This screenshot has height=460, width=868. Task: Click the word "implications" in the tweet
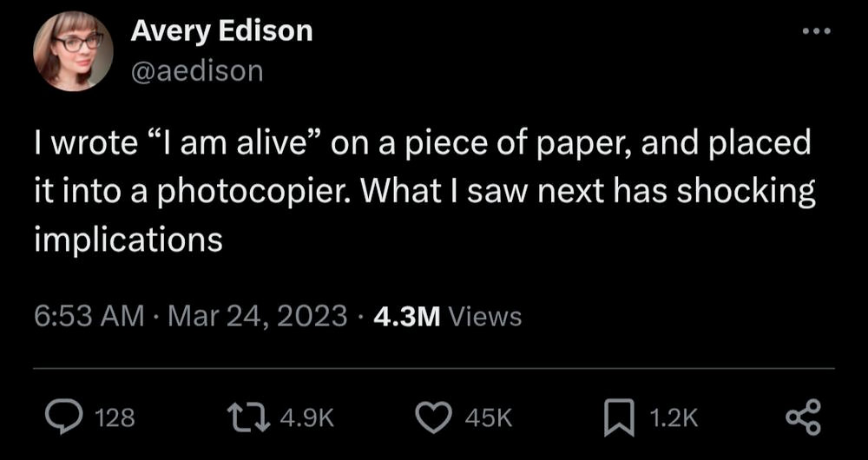[128, 238]
